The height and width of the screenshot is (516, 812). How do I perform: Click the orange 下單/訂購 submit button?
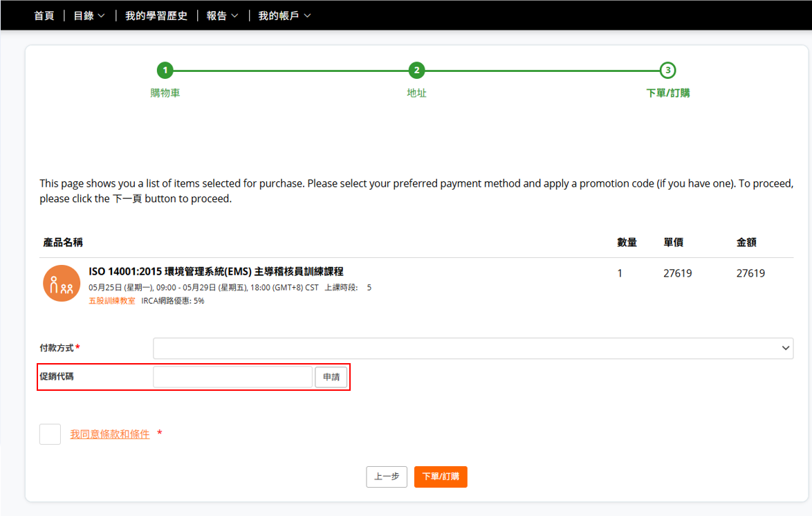pyautogui.click(x=441, y=477)
